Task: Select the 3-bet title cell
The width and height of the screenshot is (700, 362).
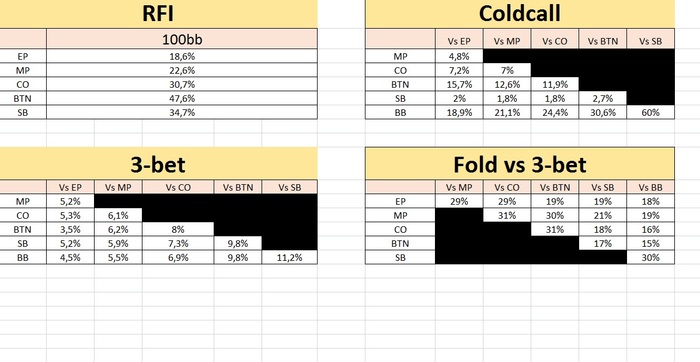Action: point(158,164)
